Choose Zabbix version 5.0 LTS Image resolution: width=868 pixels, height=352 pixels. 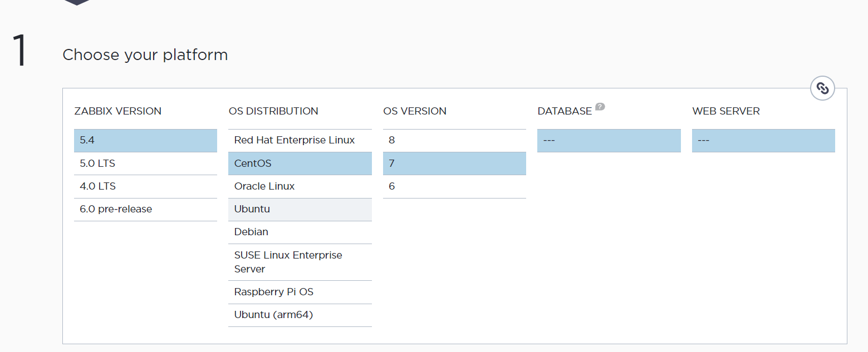tap(145, 163)
